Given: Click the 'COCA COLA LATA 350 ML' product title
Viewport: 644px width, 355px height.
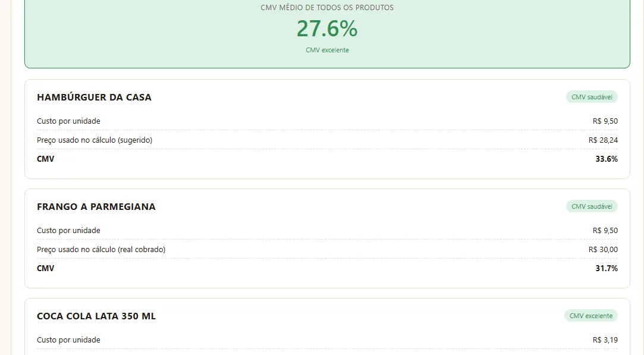Looking at the screenshot, I should coord(96,316).
